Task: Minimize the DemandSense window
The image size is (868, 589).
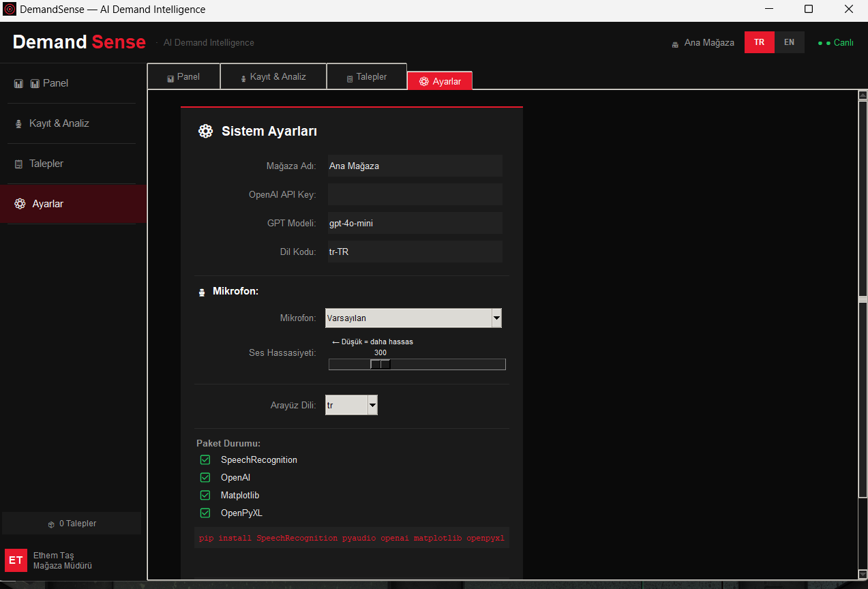Action: 768,10
